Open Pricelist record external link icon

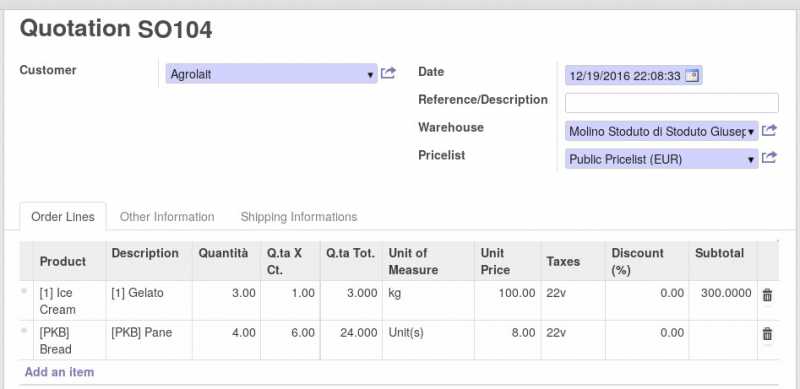(769, 158)
